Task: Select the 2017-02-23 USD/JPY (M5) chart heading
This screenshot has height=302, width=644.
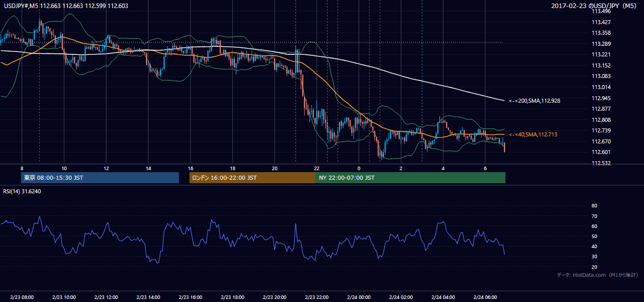Action: coord(594,6)
